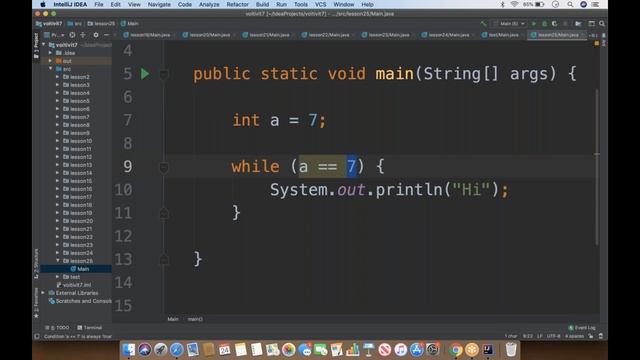640x360 pixels.
Task: Switch to lesson24/Main.java tab
Action: click(445, 35)
